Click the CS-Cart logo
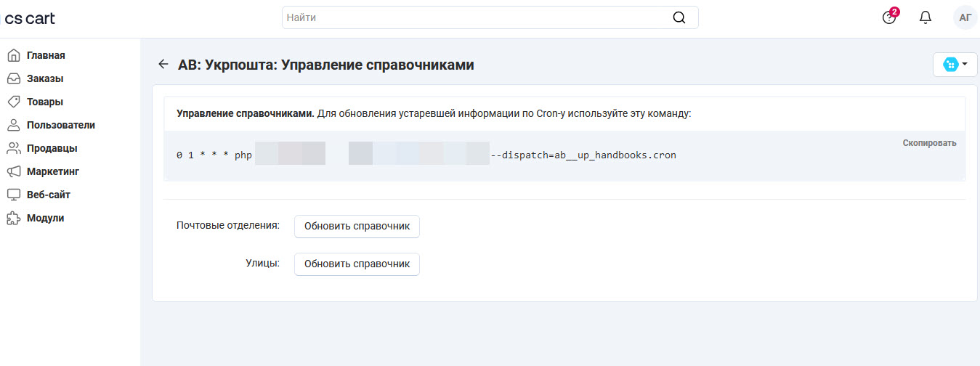Viewport: 980px width, 366px height. click(30, 18)
